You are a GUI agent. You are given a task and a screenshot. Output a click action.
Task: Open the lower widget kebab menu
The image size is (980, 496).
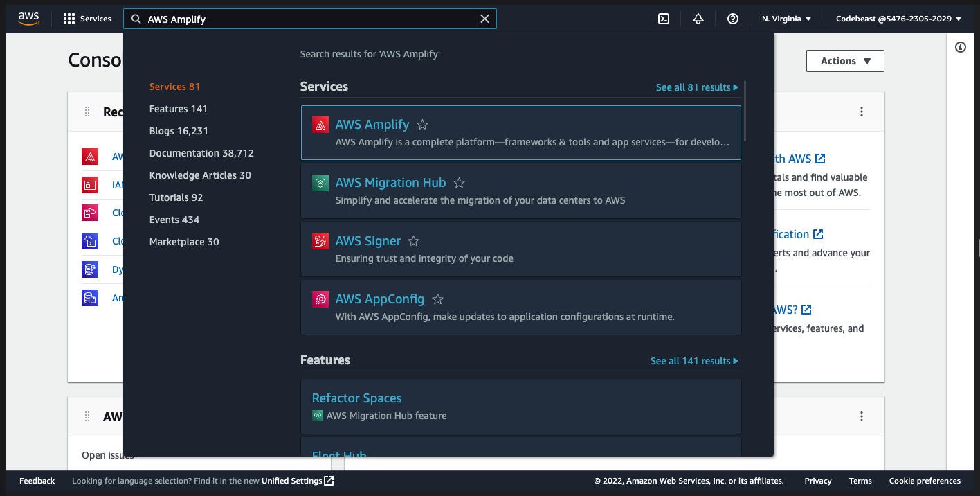click(862, 416)
